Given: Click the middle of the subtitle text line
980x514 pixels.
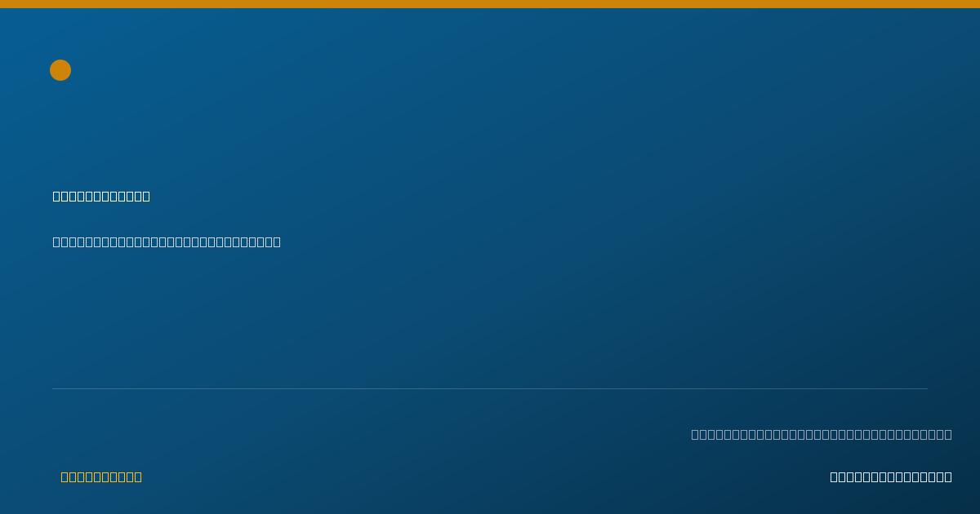Looking at the screenshot, I should click(x=167, y=241).
